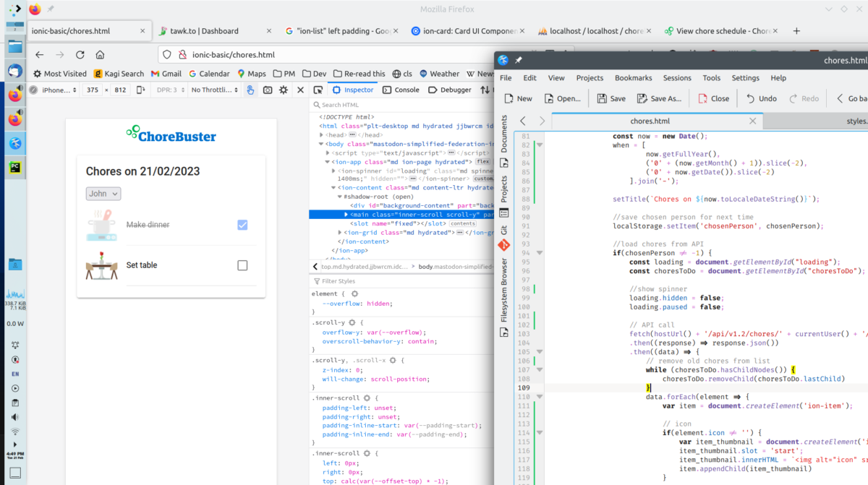Viewport: 868px width, 485px height.
Task: Click Close document in the Kate toolbar
Action: [712, 98]
